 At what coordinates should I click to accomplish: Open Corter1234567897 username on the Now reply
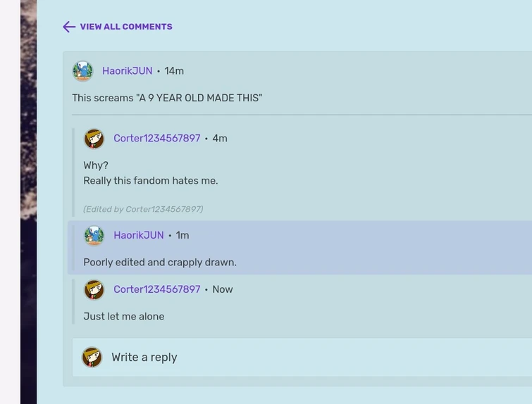[x=156, y=289]
